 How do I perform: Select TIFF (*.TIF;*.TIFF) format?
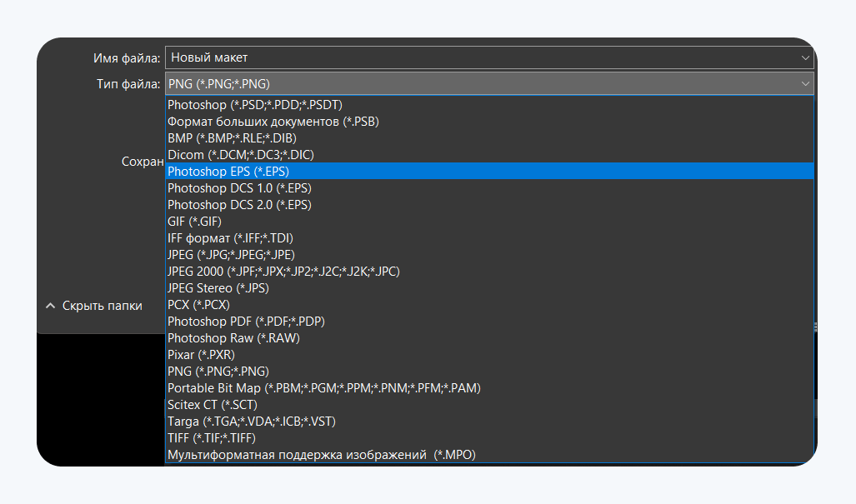click(x=489, y=438)
